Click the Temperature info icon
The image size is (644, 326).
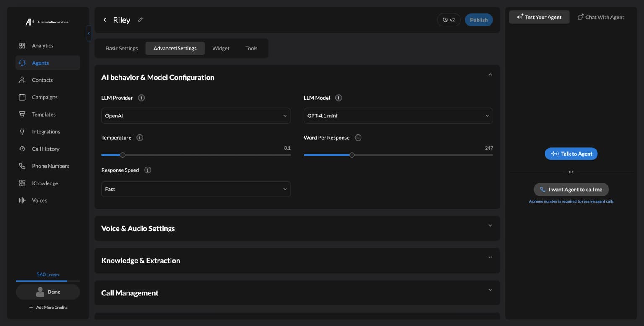pos(140,138)
